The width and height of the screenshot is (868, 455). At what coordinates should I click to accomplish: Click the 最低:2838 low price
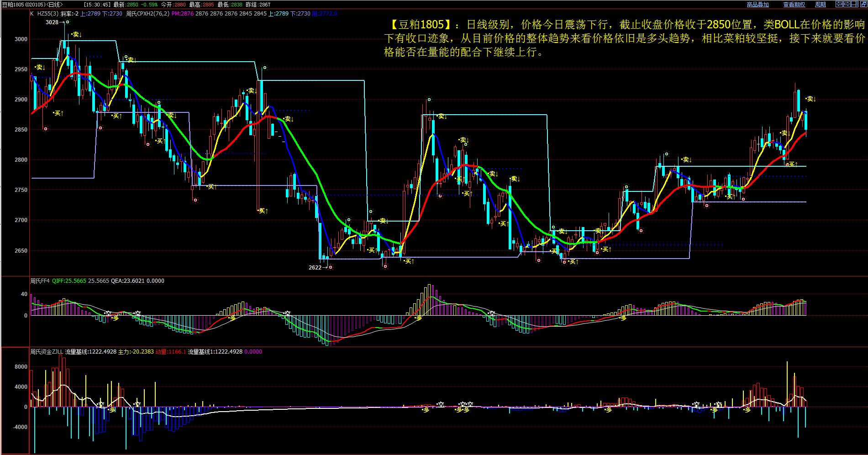[x=230, y=5]
